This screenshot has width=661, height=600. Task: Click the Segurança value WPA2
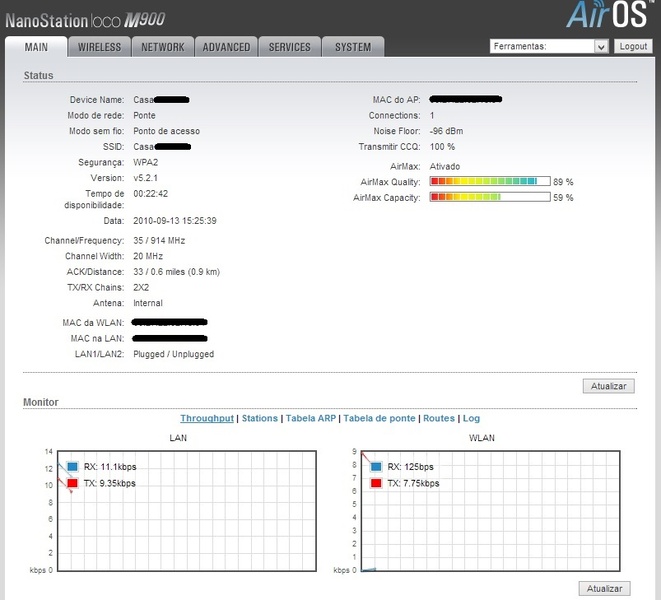coord(146,162)
